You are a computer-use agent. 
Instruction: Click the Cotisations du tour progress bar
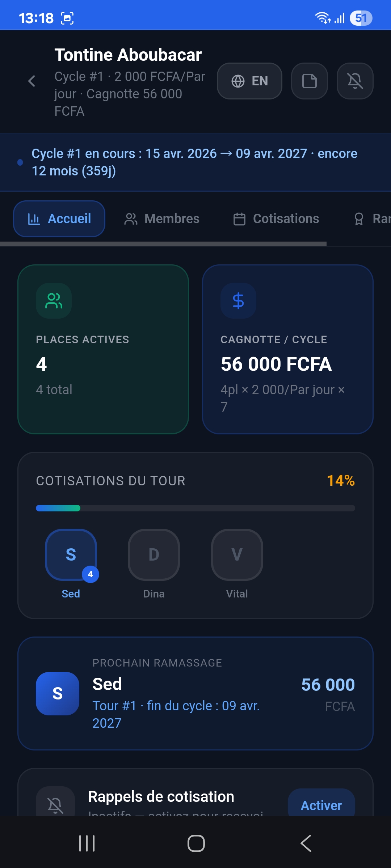click(195, 508)
